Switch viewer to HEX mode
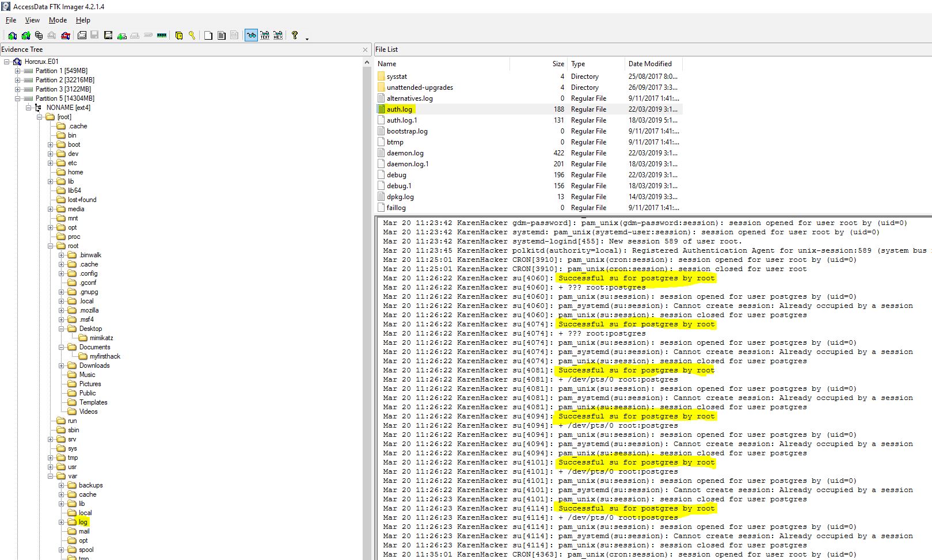Screen dimensions: 932x560 (278, 36)
